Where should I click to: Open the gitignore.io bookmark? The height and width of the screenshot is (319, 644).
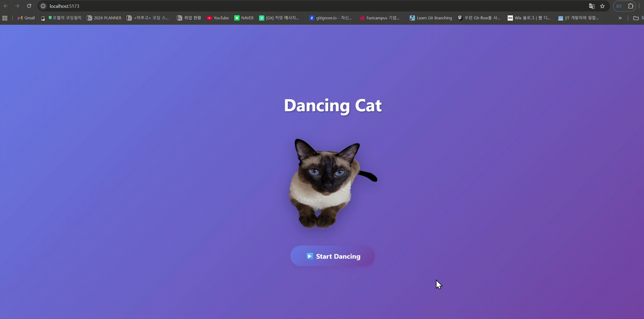point(330,18)
